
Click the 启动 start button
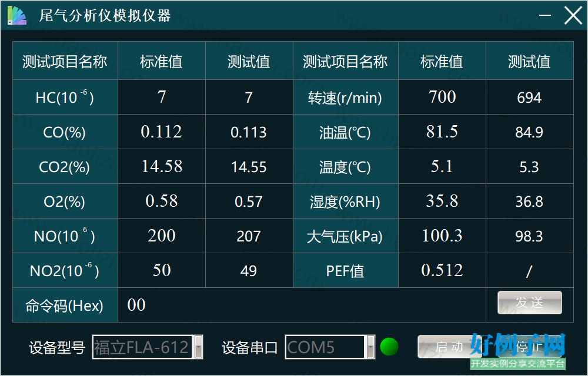[449, 347]
